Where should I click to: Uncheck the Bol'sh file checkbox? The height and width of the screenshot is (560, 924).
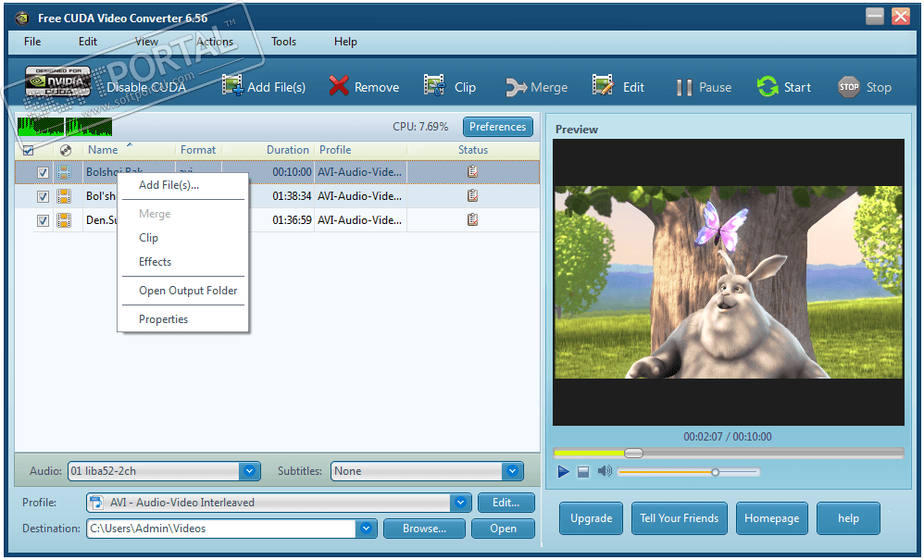[43, 196]
